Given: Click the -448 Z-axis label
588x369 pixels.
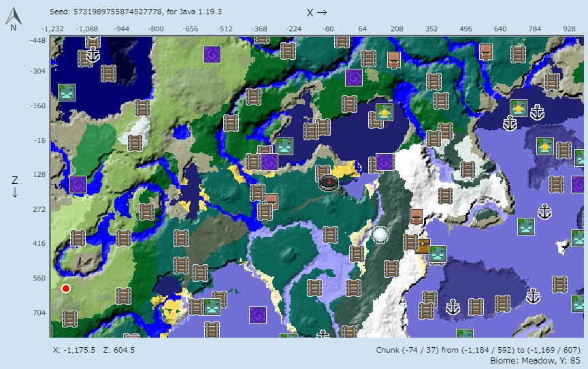Looking at the screenshot, I should click(x=38, y=40).
